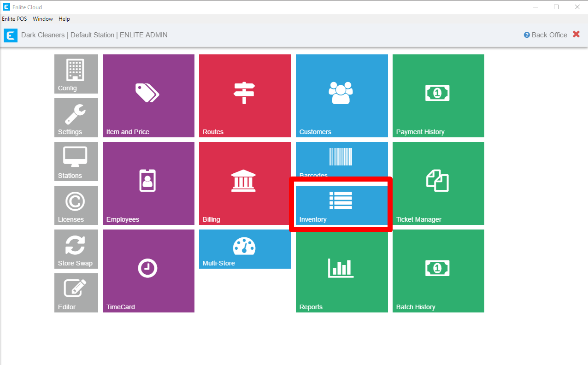The width and height of the screenshot is (588, 365).
Task: Open the Customers tile
Action: [x=342, y=96]
